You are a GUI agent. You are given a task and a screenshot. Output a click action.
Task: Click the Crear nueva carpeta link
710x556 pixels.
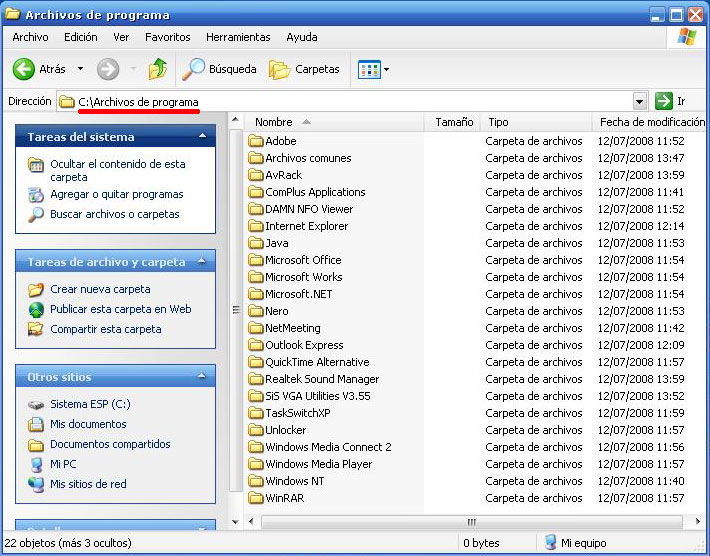pyautogui.click(x=100, y=289)
